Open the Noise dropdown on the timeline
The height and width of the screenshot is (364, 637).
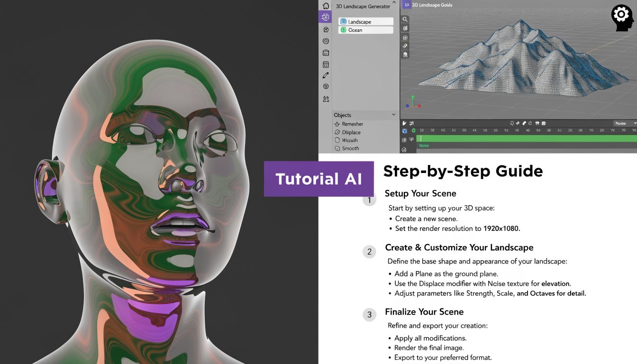click(x=621, y=123)
